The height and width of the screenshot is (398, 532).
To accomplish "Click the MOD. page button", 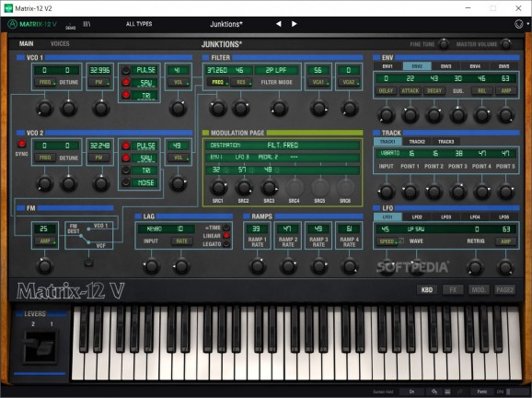I will tap(479, 289).
